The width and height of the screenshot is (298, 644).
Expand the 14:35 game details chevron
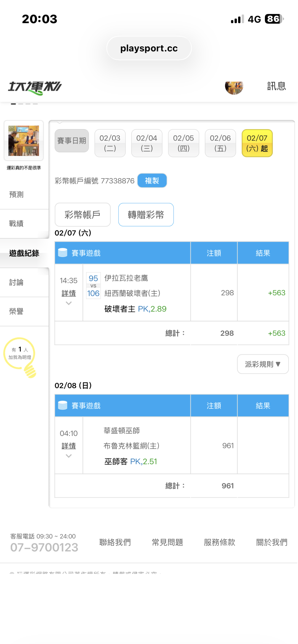coord(69,303)
